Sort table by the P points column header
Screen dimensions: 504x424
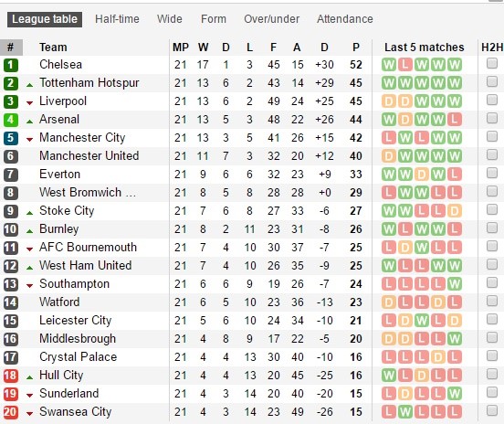356,48
